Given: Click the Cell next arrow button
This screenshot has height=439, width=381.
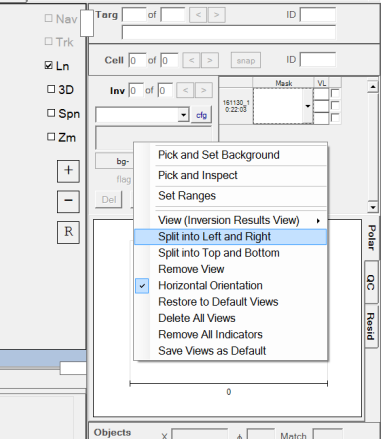Looking at the screenshot, I should (210, 60).
